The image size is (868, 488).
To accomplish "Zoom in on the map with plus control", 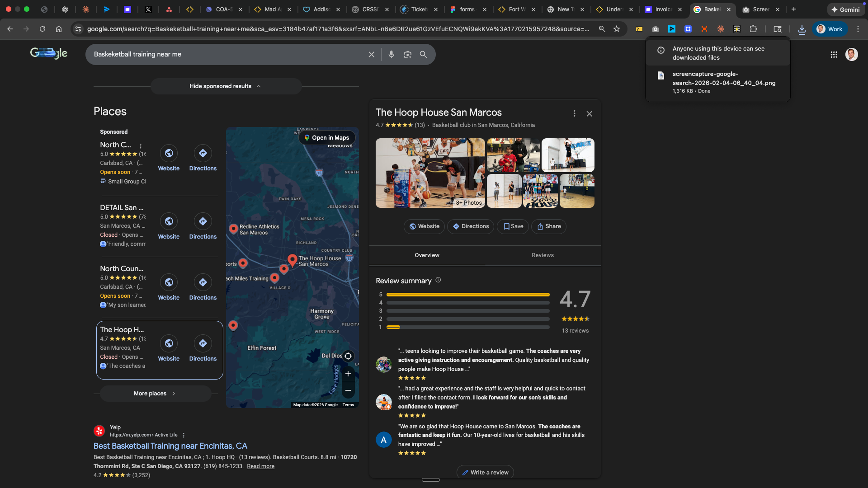I will point(348,374).
